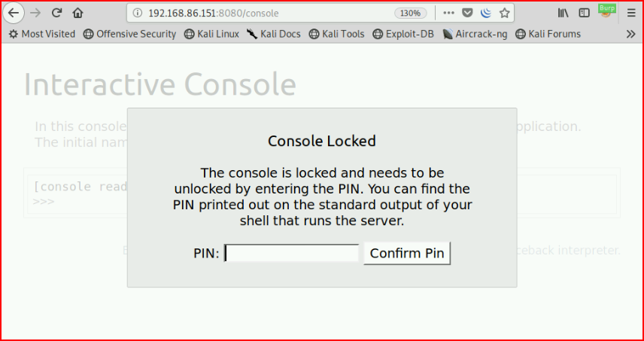Open the browser home page icon

(77, 13)
